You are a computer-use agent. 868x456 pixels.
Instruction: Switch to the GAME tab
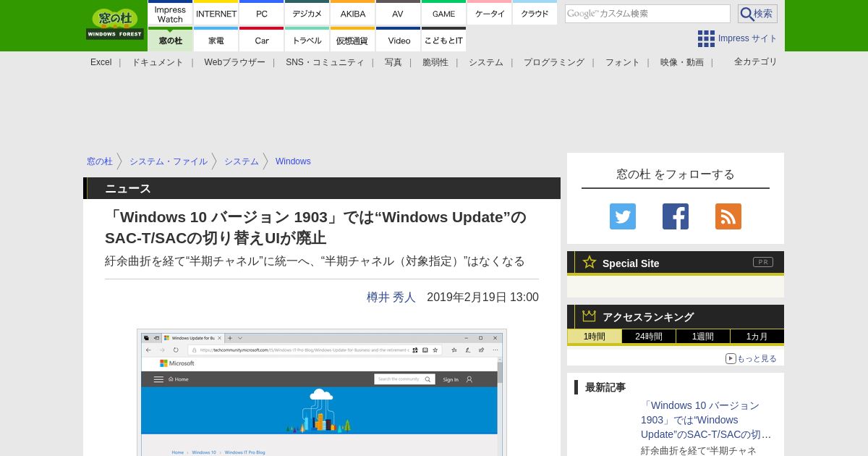(444, 14)
